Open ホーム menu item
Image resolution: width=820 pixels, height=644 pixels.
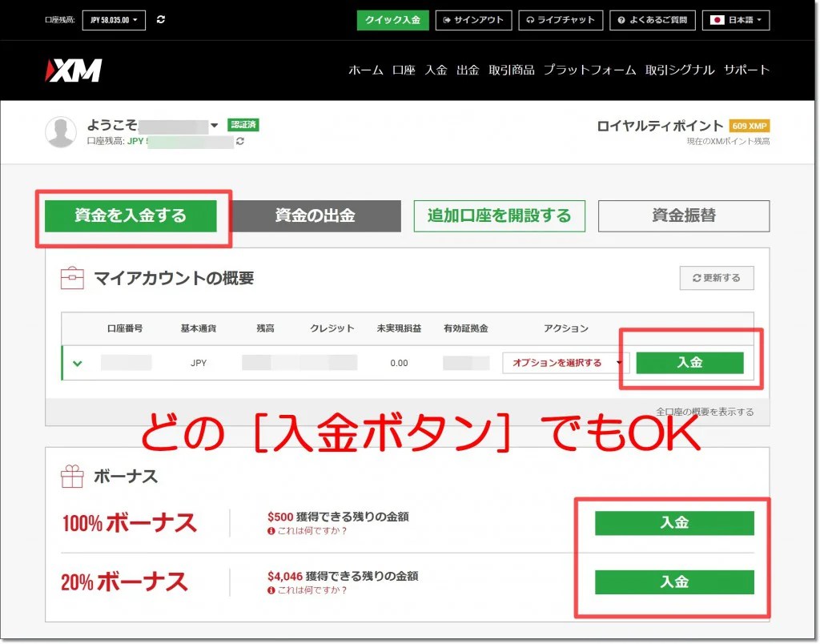[365, 70]
